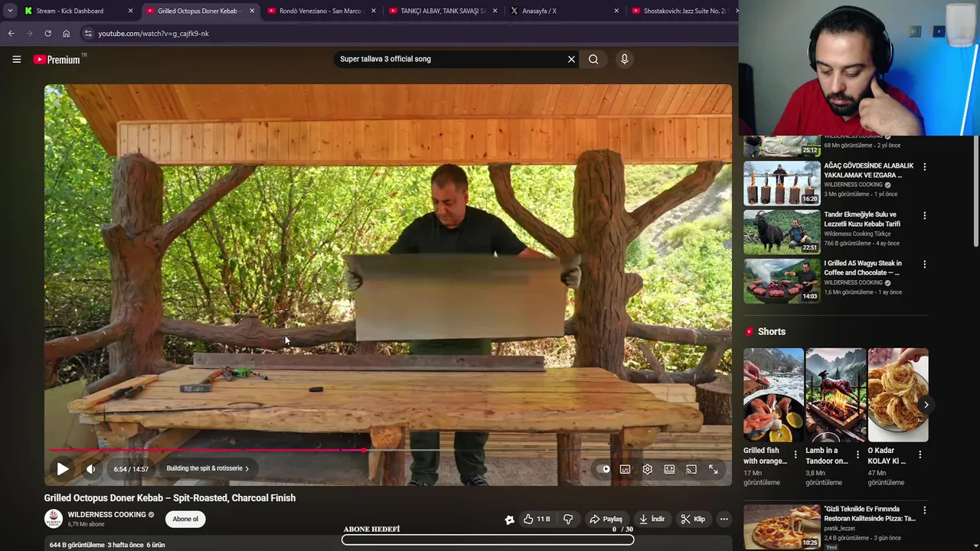Open the player settings gear
The height and width of the screenshot is (551, 980).
648,469
